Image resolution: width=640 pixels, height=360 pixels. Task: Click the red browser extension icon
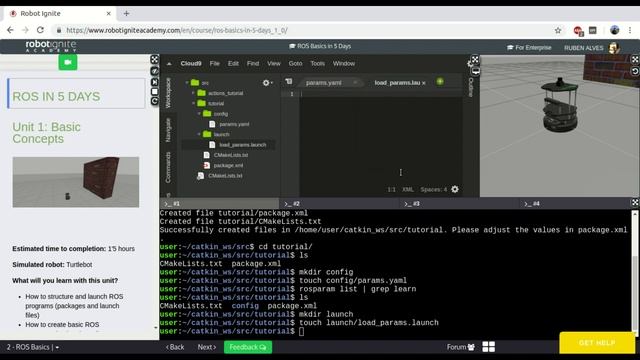point(578,30)
